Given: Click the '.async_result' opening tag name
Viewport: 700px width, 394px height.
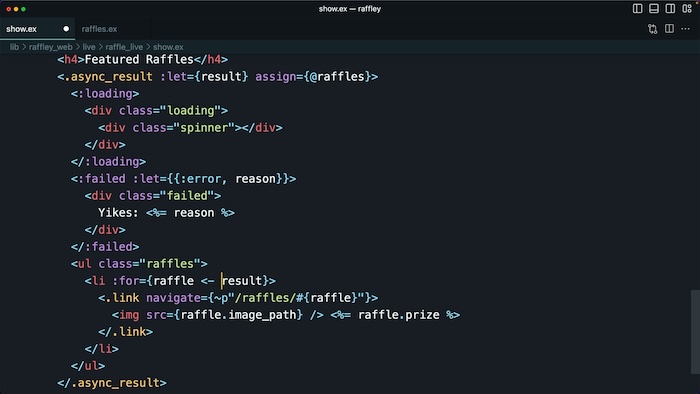Looking at the screenshot, I should tap(108, 77).
